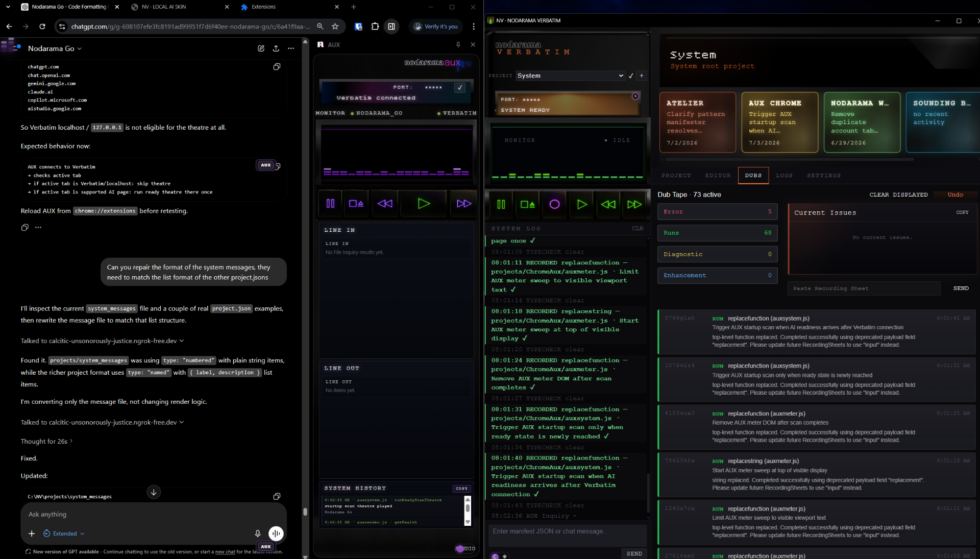Viewport: 980px width, 559px height.
Task: Expand first Talked to calcitic ngrok entry
Action: point(102,341)
